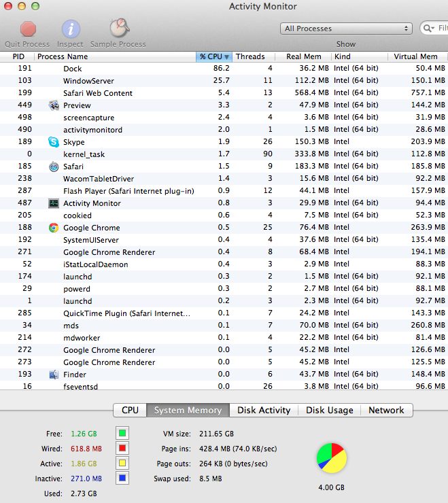Image resolution: width=448 pixels, height=503 pixels.
Task: Select the powerd process row
Action: coord(224,288)
